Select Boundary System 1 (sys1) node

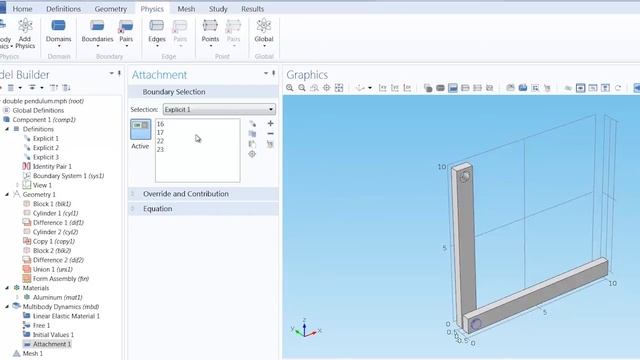69,176
